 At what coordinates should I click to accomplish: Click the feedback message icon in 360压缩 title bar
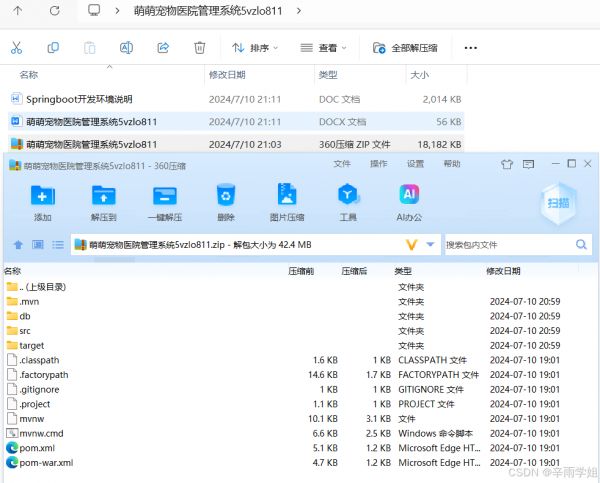coord(528,164)
